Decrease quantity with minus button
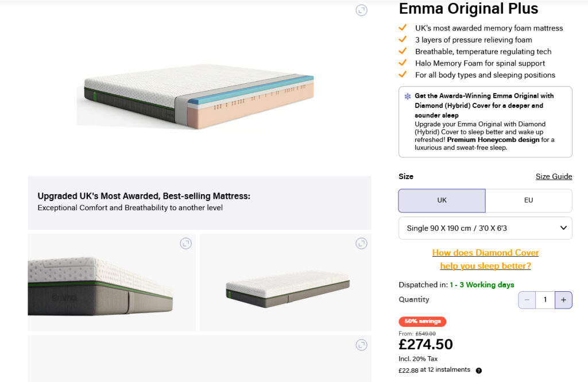This screenshot has height=382, width=588. [x=527, y=300]
